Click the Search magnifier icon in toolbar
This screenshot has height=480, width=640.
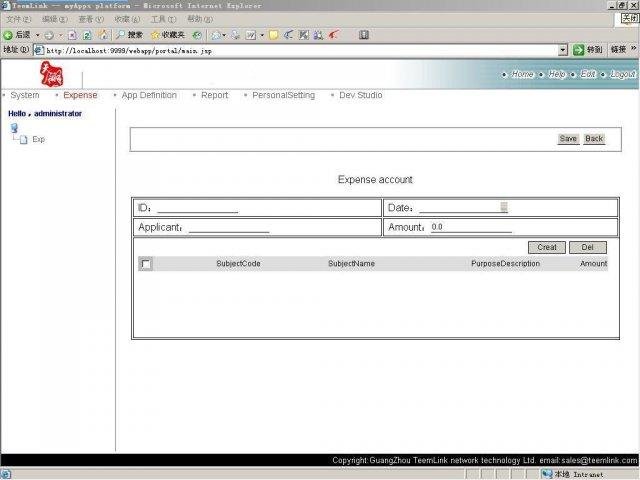pyautogui.click(x=120, y=35)
